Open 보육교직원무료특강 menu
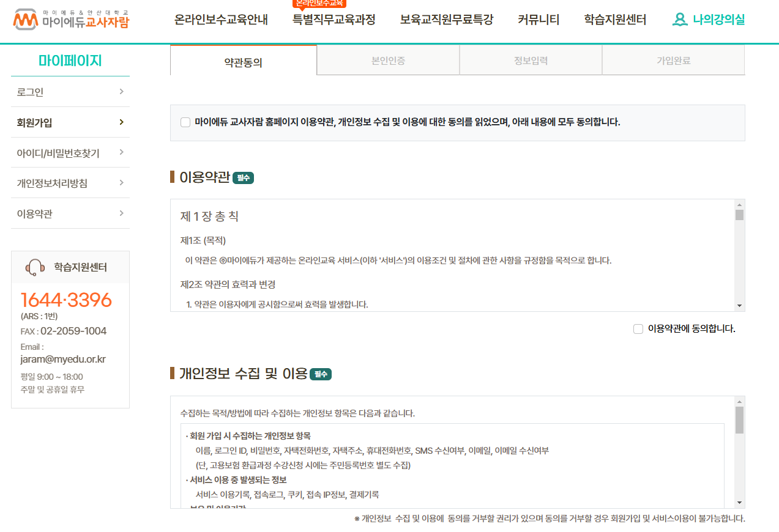 [x=447, y=20]
